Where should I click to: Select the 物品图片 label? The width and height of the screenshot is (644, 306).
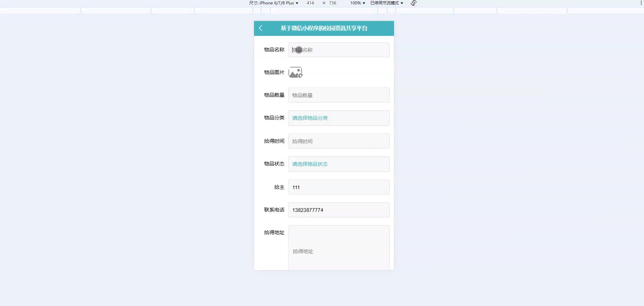coord(274,72)
